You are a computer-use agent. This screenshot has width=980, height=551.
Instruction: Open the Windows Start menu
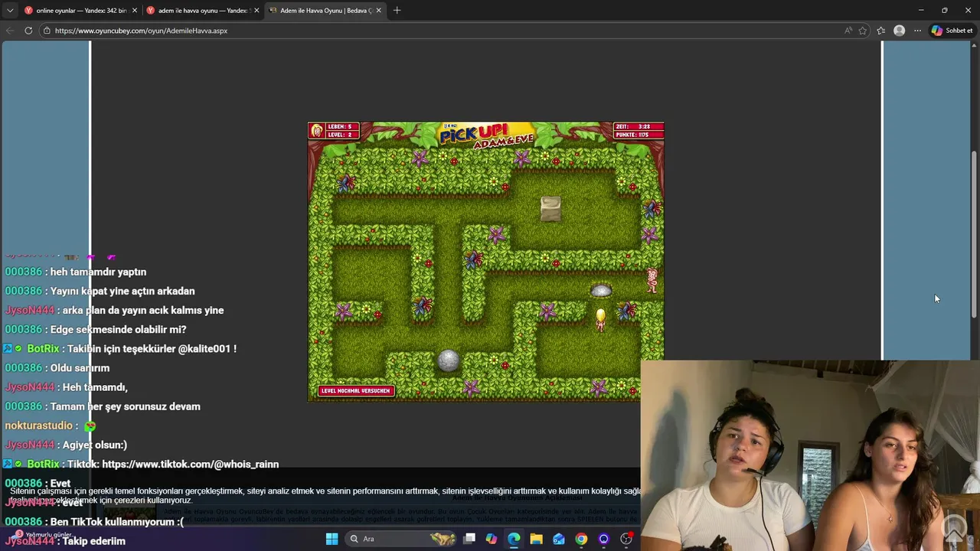click(332, 539)
